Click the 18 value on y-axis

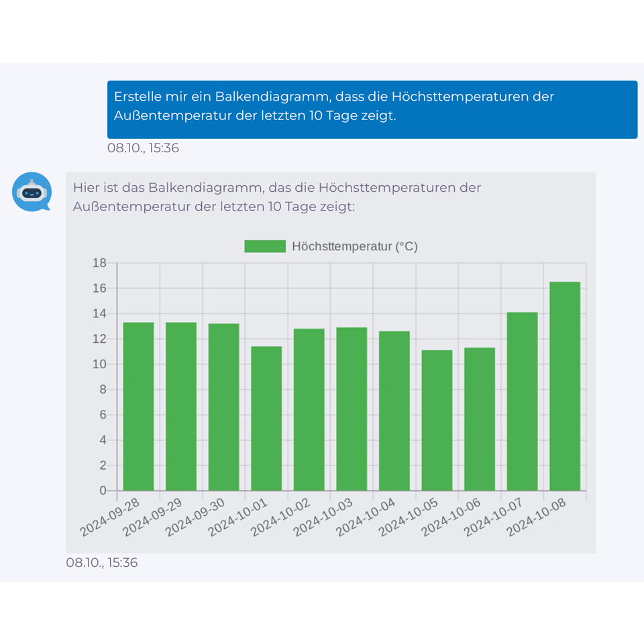click(x=99, y=263)
